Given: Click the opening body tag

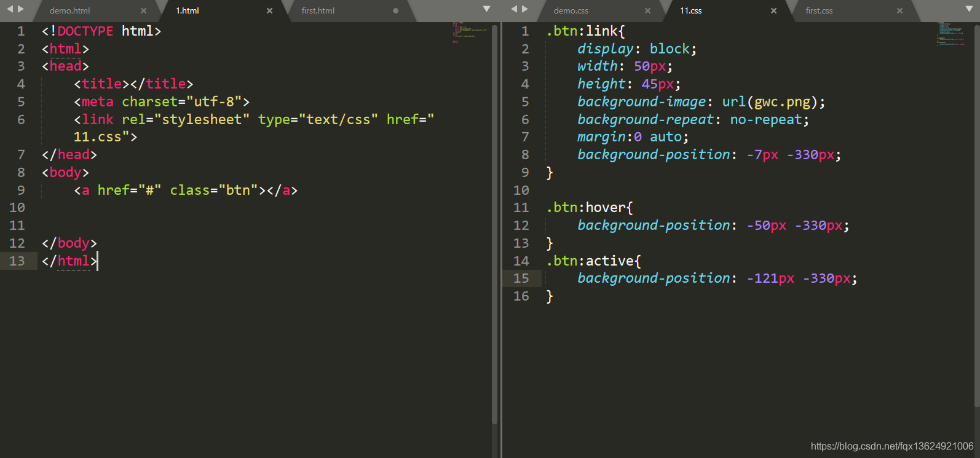Looking at the screenshot, I should pyautogui.click(x=65, y=172).
